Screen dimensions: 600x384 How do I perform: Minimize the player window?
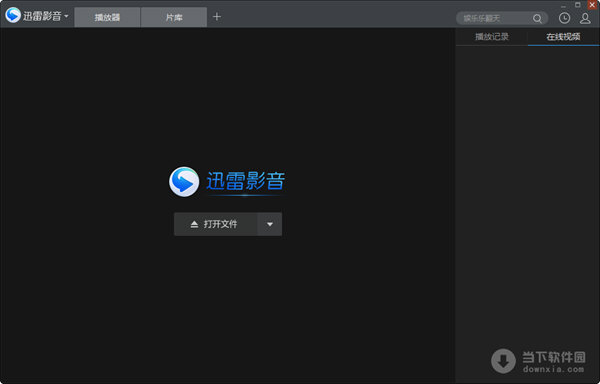click(x=563, y=6)
